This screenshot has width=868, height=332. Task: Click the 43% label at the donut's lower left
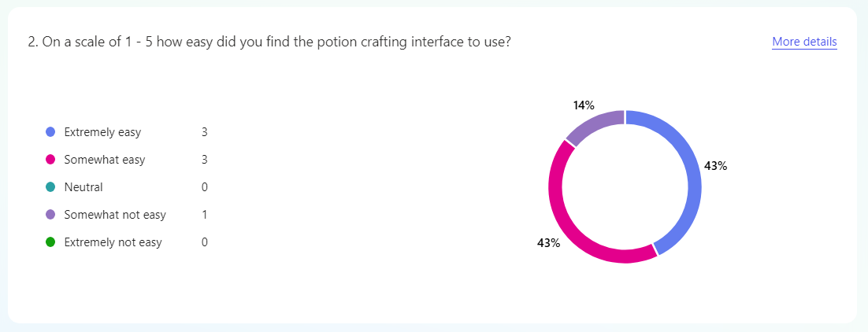point(548,242)
